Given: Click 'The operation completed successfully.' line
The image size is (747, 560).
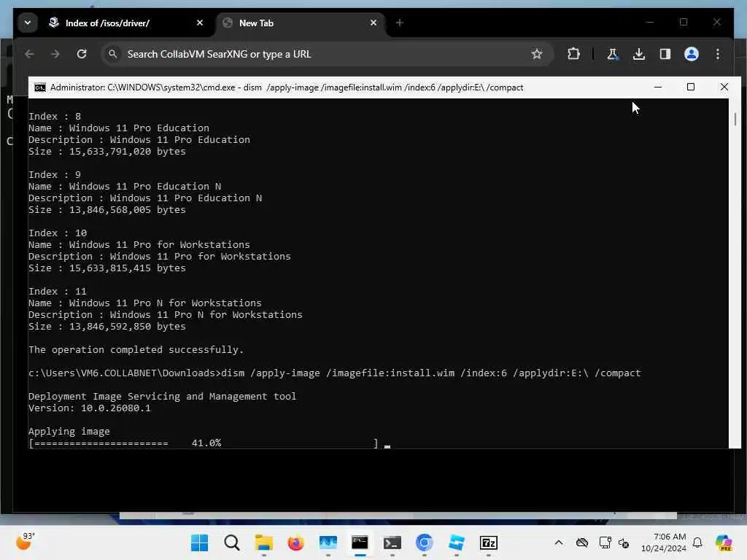Looking at the screenshot, I should click(136, 350).
